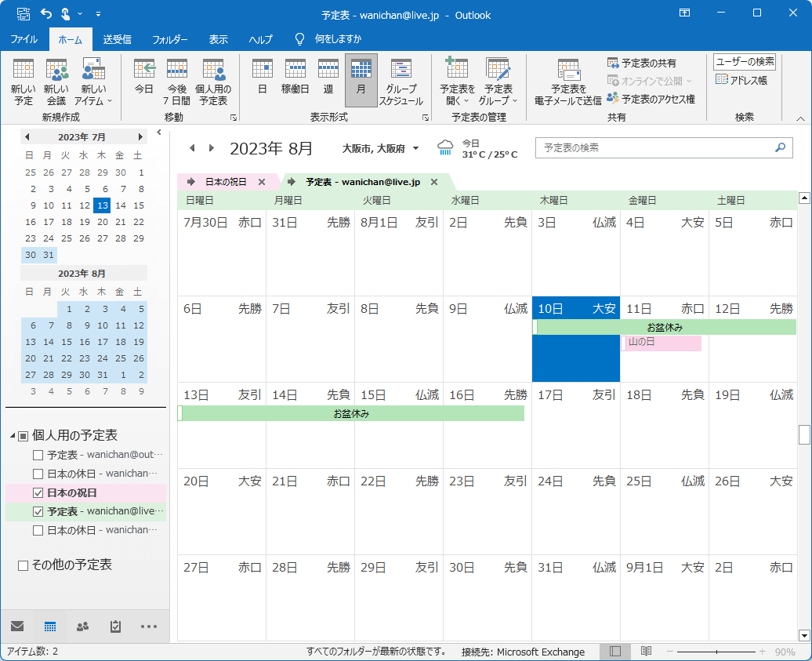Close the 予定表 - wanichan@live.jp tab
Viewport: 812px width, 661px height.
434,182
